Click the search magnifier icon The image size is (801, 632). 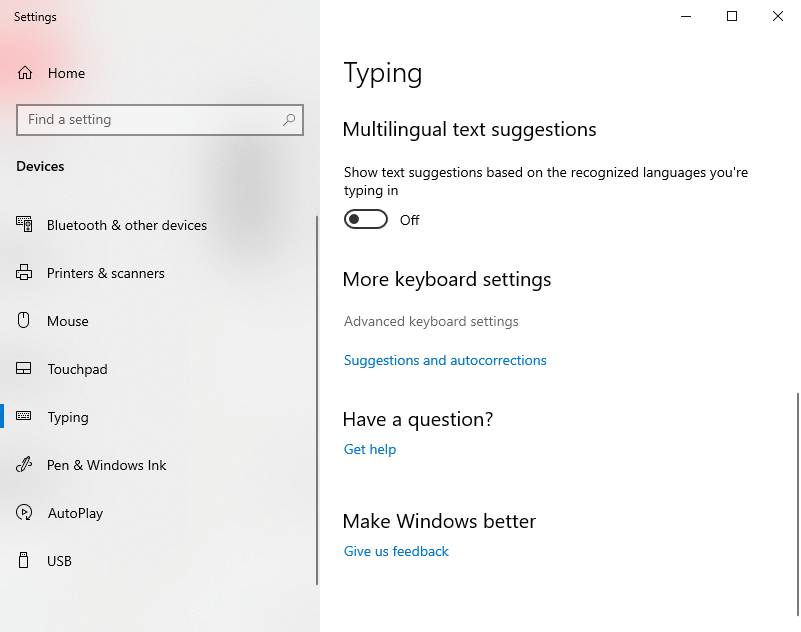click(x=289, y=120)
